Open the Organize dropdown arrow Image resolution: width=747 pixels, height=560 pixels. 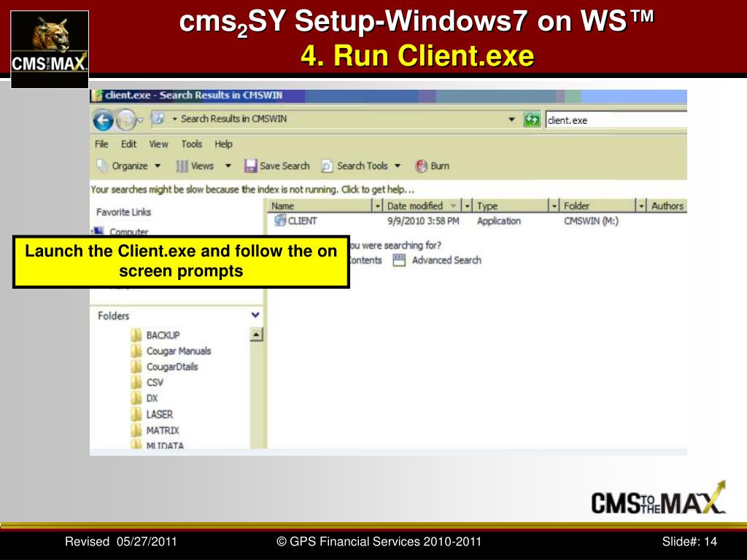pos(158,166)
